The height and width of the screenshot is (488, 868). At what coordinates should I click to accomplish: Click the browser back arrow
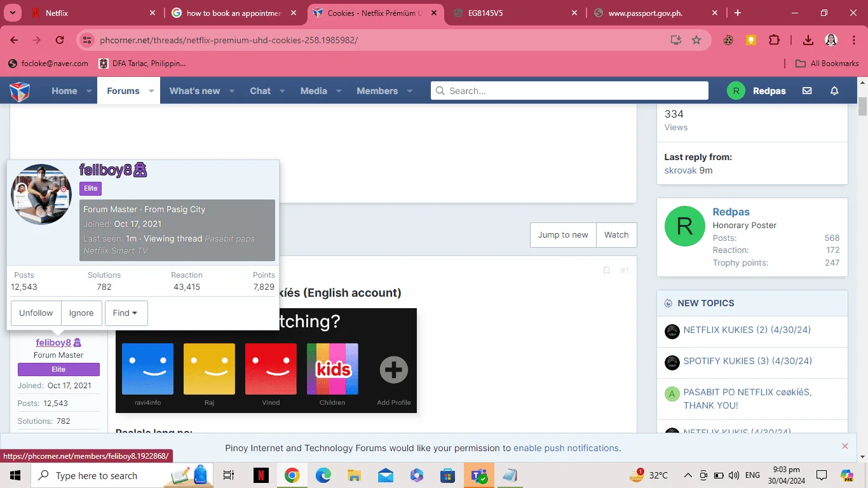[x=14, y=40]
